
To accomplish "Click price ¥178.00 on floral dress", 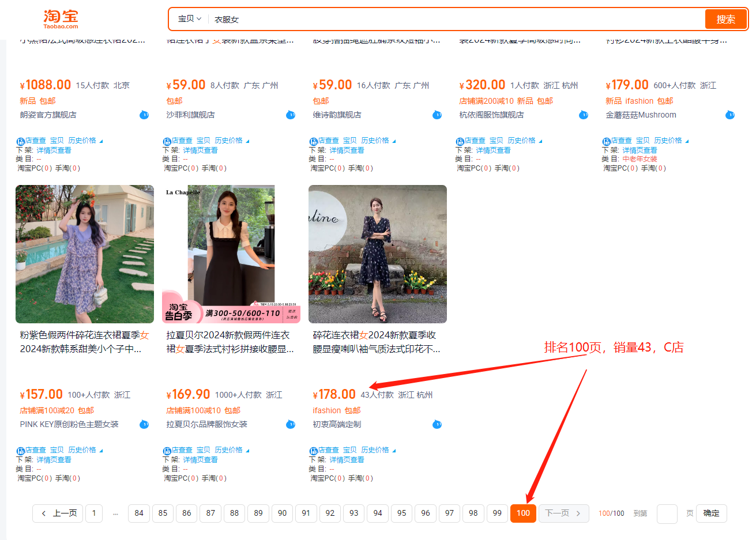I will (334, 395).
